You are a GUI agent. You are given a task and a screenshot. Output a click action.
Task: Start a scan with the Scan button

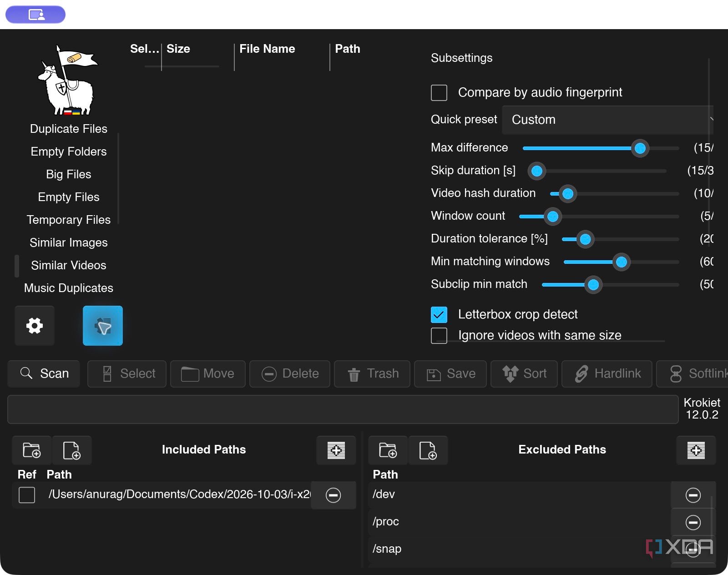44,374
